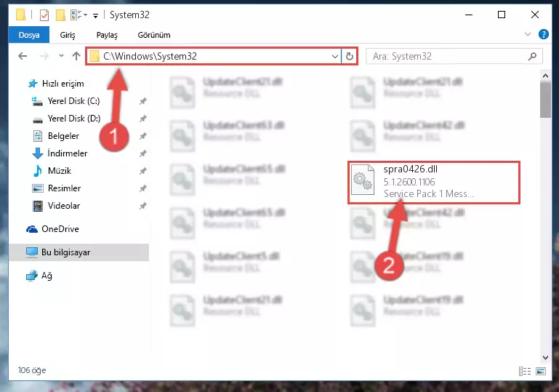Click the pin icon beside Müzik
The height and width of the screenshot is (392, 559).
[x=142, y=171]
